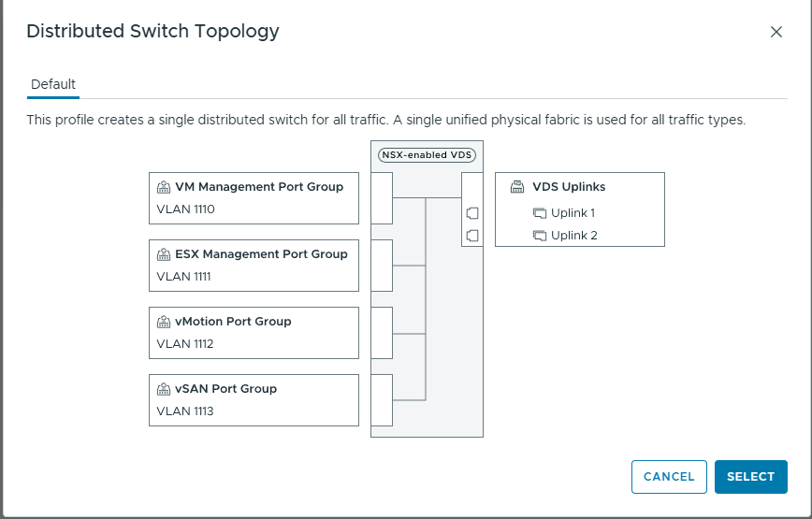812x519 pixels.
Task: Switch to the Default tab
Action: click(53, 84)
